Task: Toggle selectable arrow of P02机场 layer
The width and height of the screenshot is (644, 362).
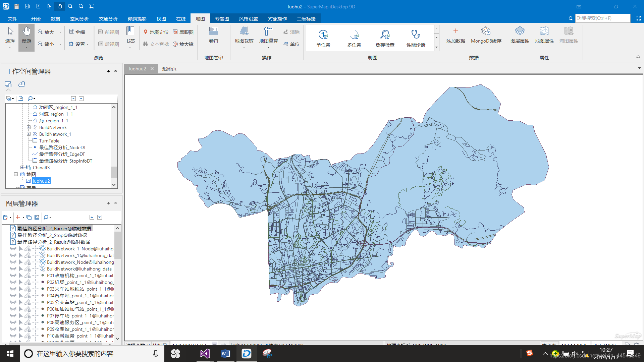Action: coord(20,282)
